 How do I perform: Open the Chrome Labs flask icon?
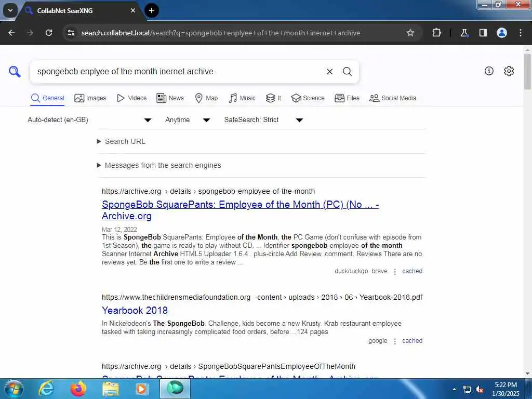pos(464,33)
